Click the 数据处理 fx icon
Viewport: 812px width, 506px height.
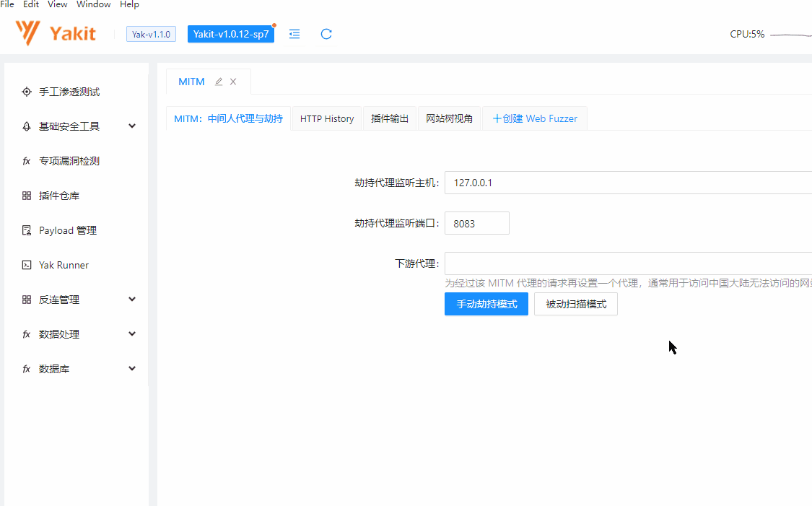27,335
